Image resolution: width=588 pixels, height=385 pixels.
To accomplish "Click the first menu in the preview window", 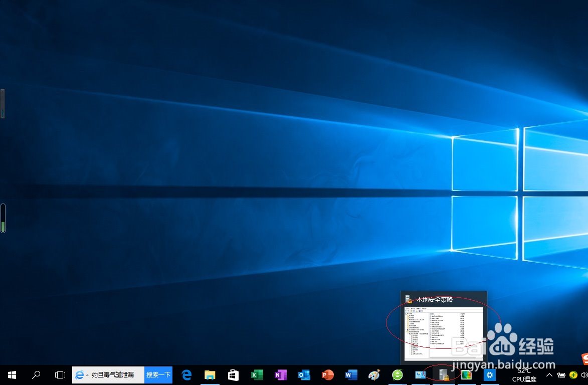I will [407, 308].
